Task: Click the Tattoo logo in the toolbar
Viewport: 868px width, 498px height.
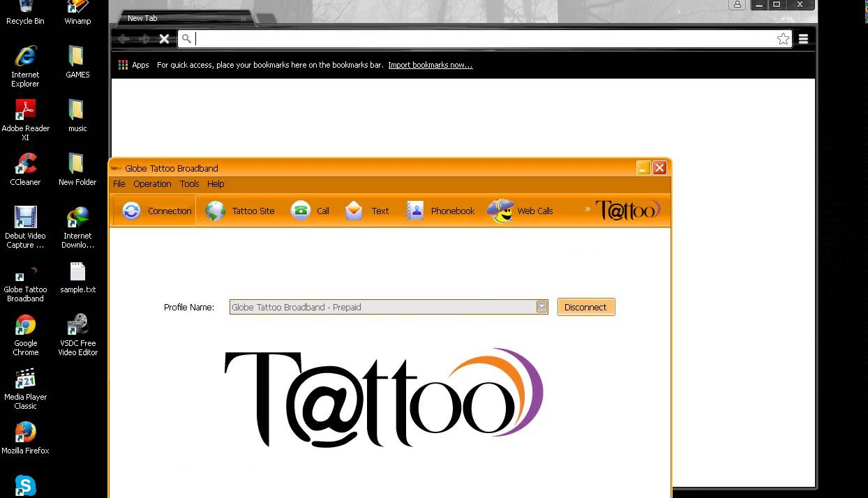Action: point(628,209)
